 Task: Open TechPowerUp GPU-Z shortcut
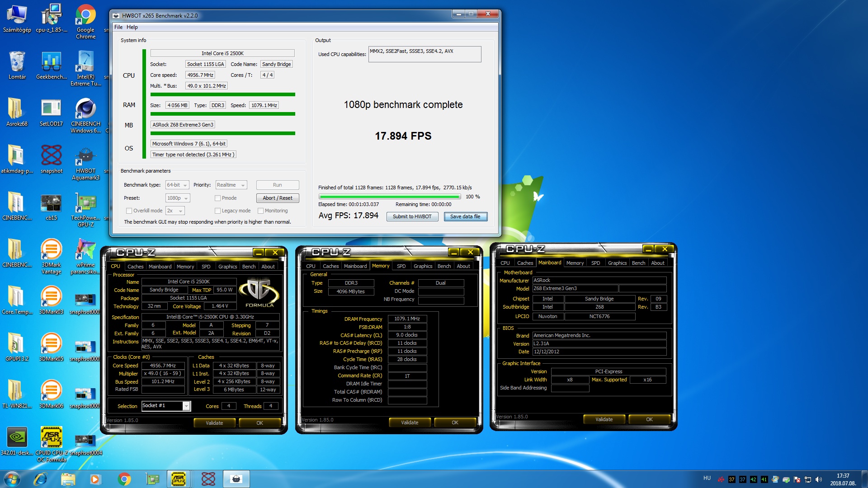(x=85, y=210)
